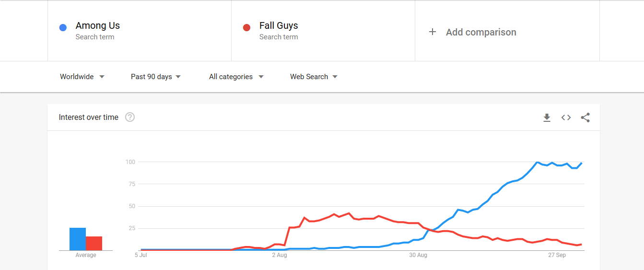Image resolution: width=644 pixels, height=270 pixels.
Task: Click the blue Among Us color dot
Action: (x=63, y=27)
